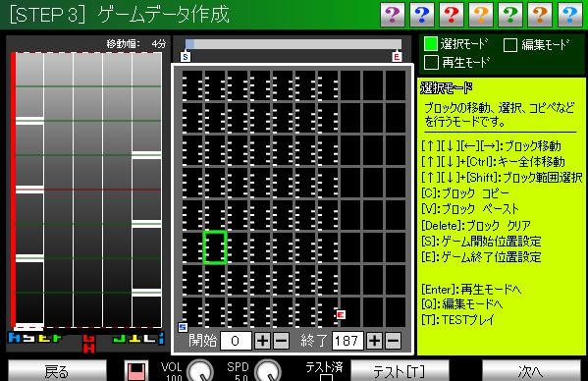
Task: Click the 終了 value field showing 187
Action: (347, 341)
